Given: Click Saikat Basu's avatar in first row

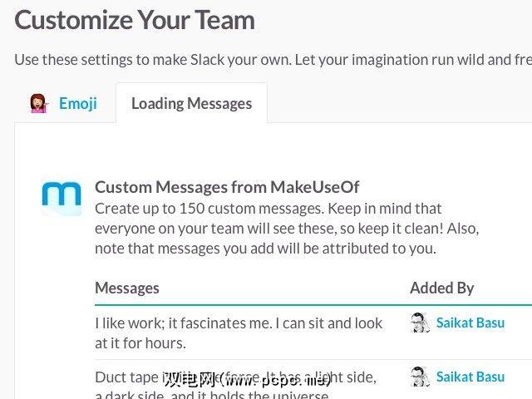Looking at the screenshot, I should [420, 323].
